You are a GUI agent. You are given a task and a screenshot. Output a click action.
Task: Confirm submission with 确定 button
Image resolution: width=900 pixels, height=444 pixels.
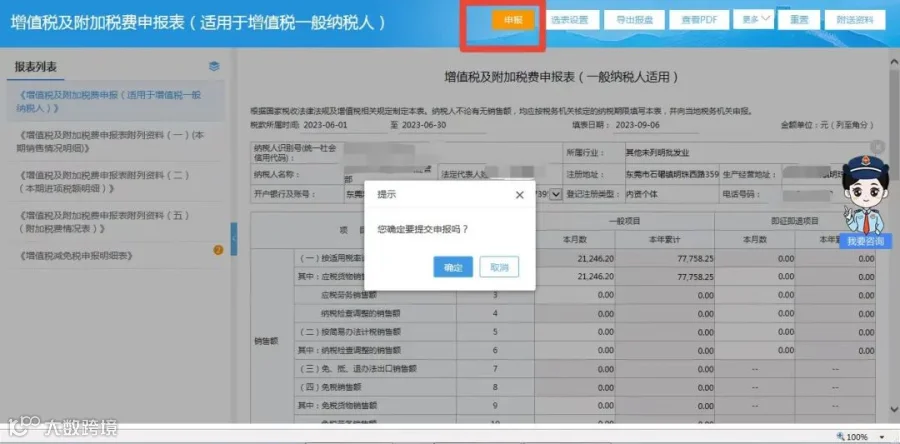coord(453,267)
